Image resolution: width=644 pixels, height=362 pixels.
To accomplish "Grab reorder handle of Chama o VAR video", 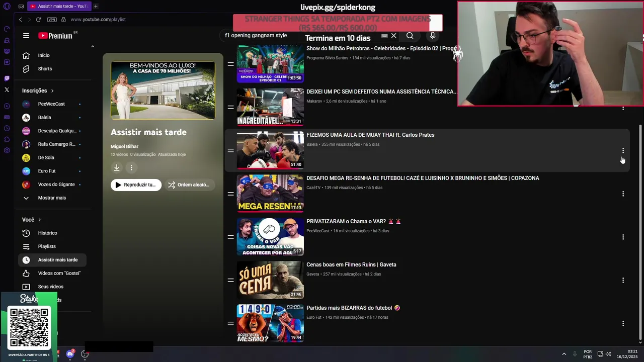I will 230,237.
